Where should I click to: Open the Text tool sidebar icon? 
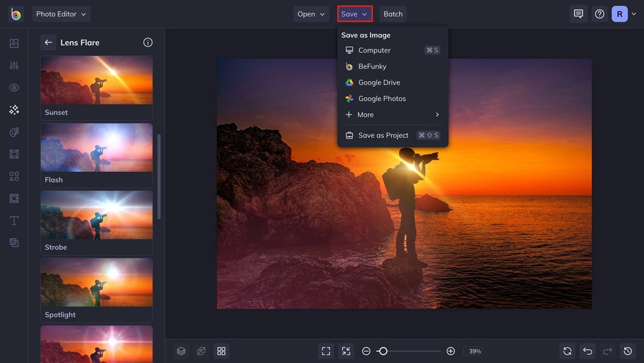coord(14,220)
